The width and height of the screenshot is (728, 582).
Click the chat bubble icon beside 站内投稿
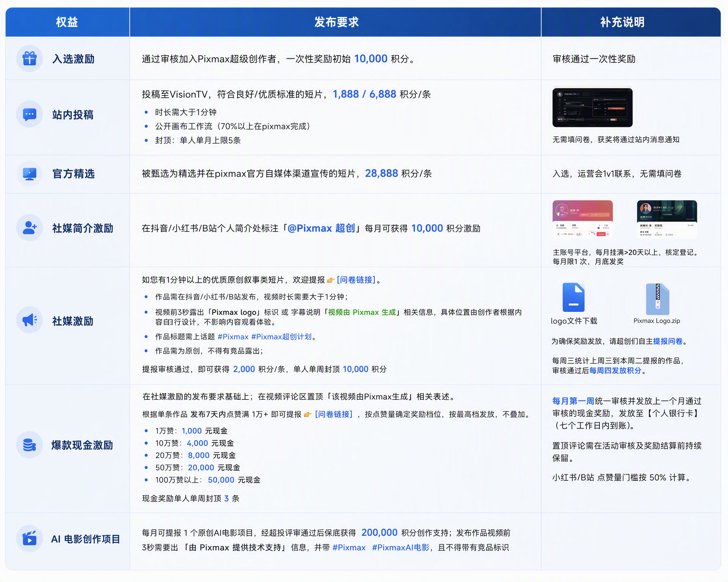click(x=30, y=114)
